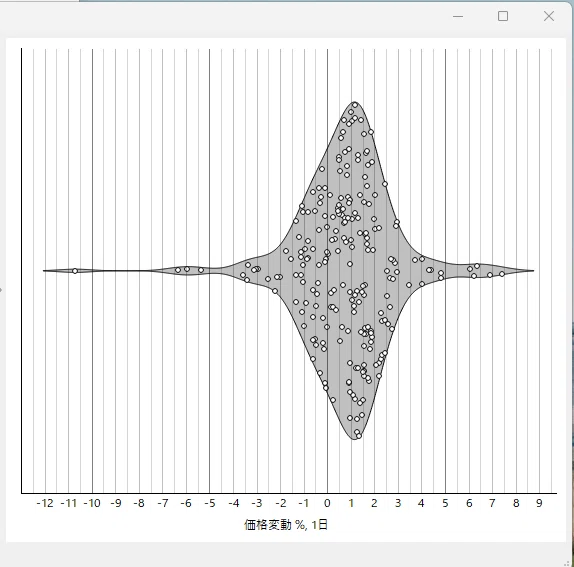The width and height of the screenshot is (574, 567).
Task: Click the x-axis label 5
Action: tap(445, 503)
